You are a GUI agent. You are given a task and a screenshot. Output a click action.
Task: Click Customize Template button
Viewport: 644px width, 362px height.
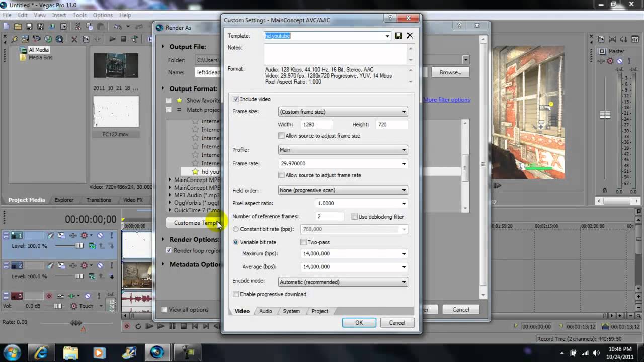pyautogui.click(x=193, y=223)
